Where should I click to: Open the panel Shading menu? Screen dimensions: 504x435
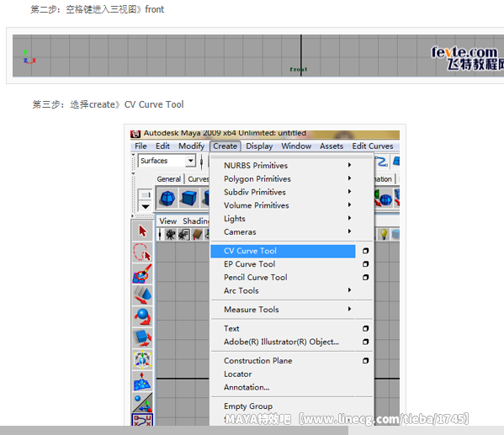[196, 221]
